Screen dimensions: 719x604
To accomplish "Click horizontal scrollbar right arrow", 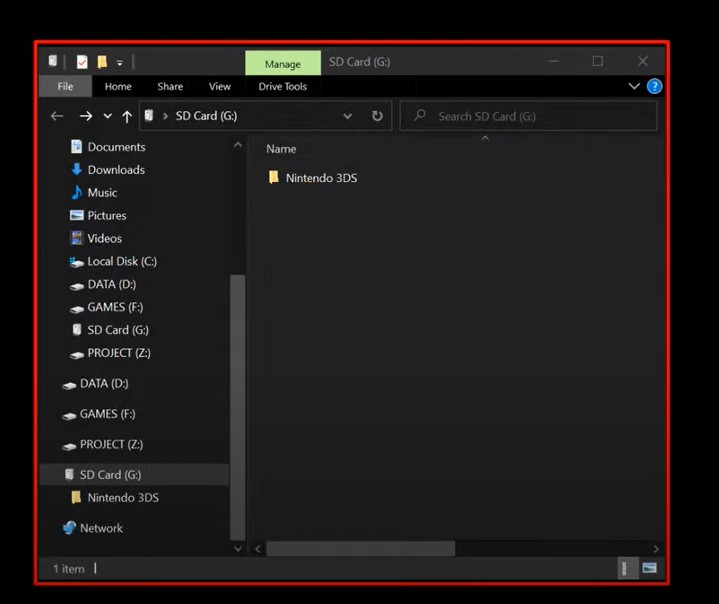I will (x=656, y=549).
